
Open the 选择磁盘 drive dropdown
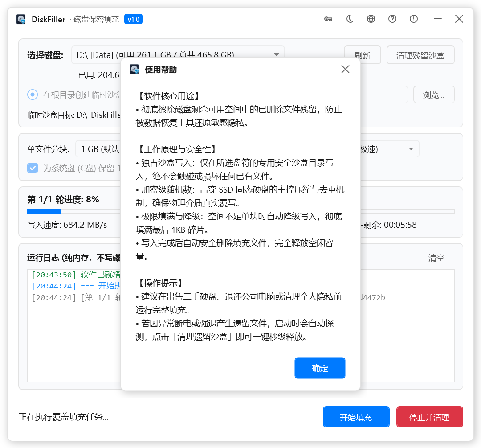(x=178, y=55)
